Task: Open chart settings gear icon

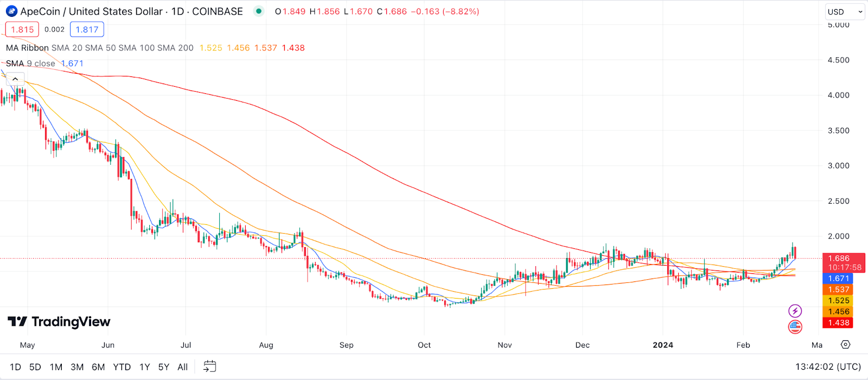Action: point(845,345)
